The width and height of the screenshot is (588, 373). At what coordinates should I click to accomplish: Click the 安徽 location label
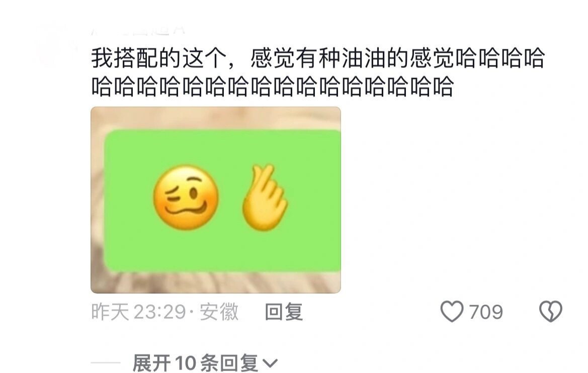[x=219, y=312]
